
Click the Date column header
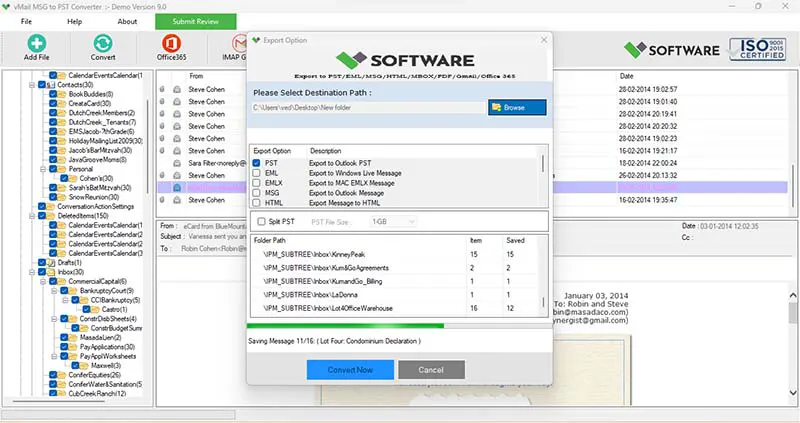pyautogui.click(x=627, y=76)
